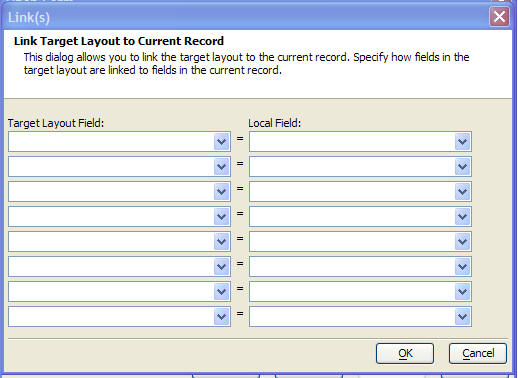This screenshot has width=518, height=378.
Task: Dismiss dialog with the Cancel button
Action: (x=478, y=353)
